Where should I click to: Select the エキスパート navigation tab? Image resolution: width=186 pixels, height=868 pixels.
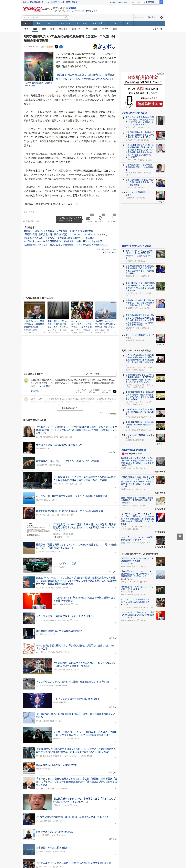coord(64,24)
